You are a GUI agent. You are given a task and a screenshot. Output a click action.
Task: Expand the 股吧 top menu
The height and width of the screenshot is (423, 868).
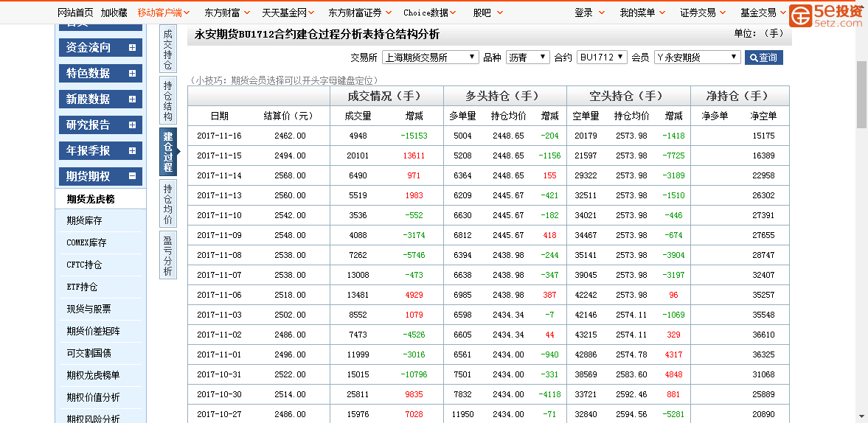click(x=488, y=13)
